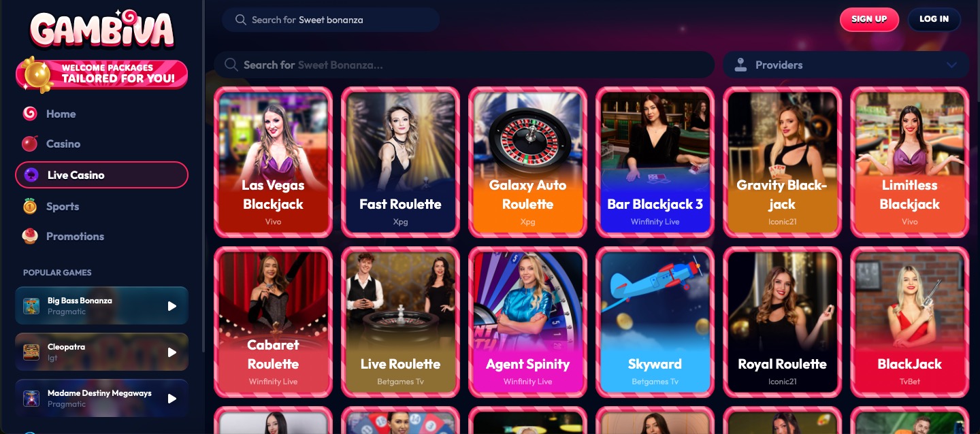The image size is (980, 434).
Task: Play Cleopatra using the play arrow
Action: coord(172,352)
